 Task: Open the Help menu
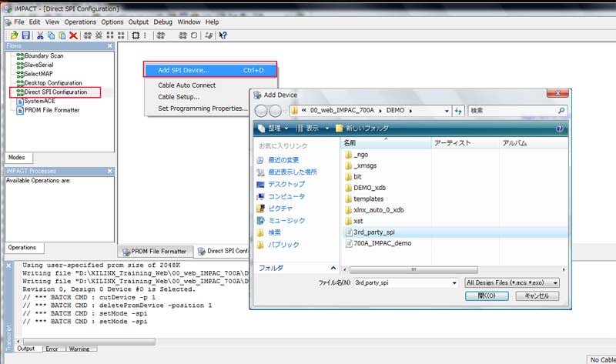point(213,22)
